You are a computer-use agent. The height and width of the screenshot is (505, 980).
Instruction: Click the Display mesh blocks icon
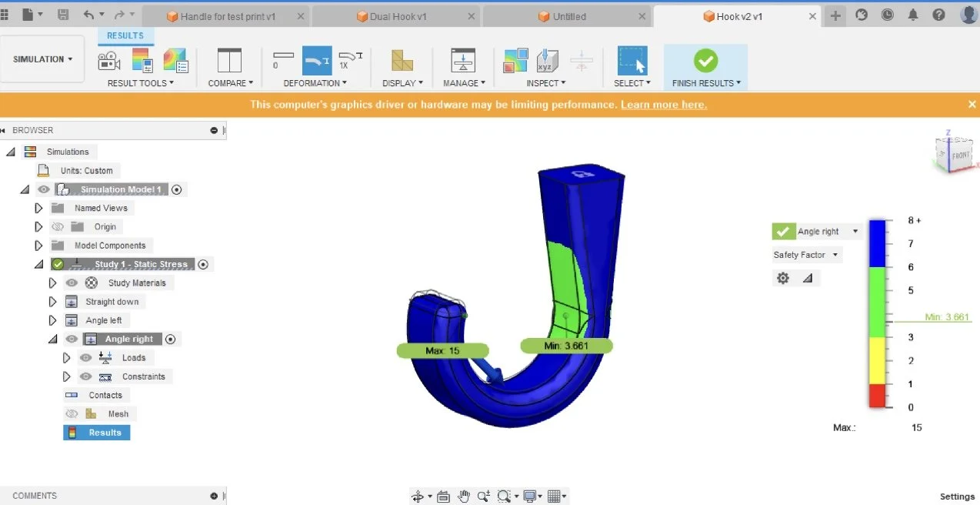pos(402,61)
